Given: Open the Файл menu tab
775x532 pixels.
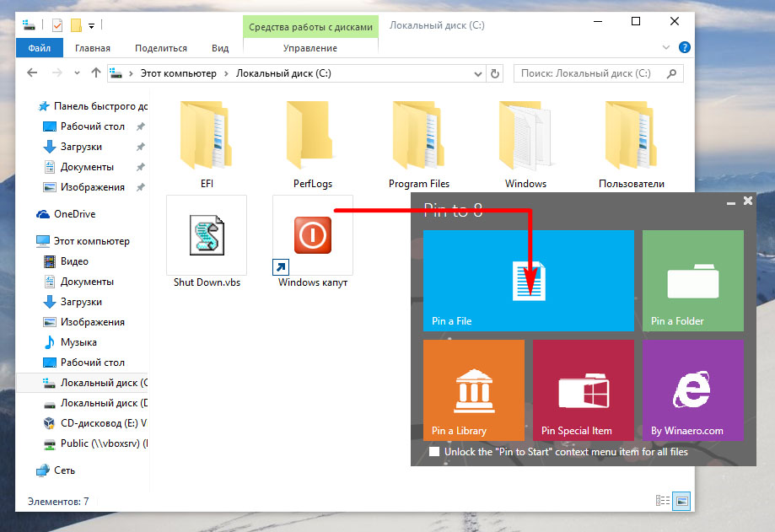Looking at the screenshot, I should coord(40,48).
